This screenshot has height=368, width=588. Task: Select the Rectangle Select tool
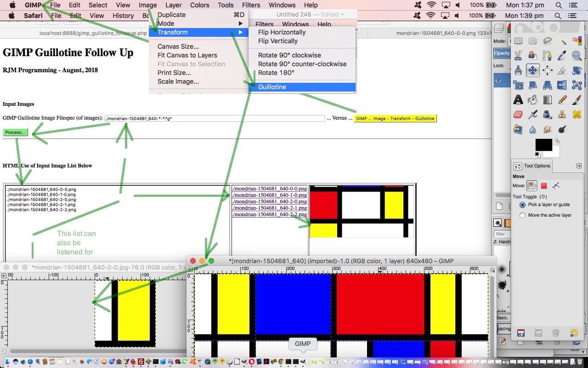click(x=518, y=41)
